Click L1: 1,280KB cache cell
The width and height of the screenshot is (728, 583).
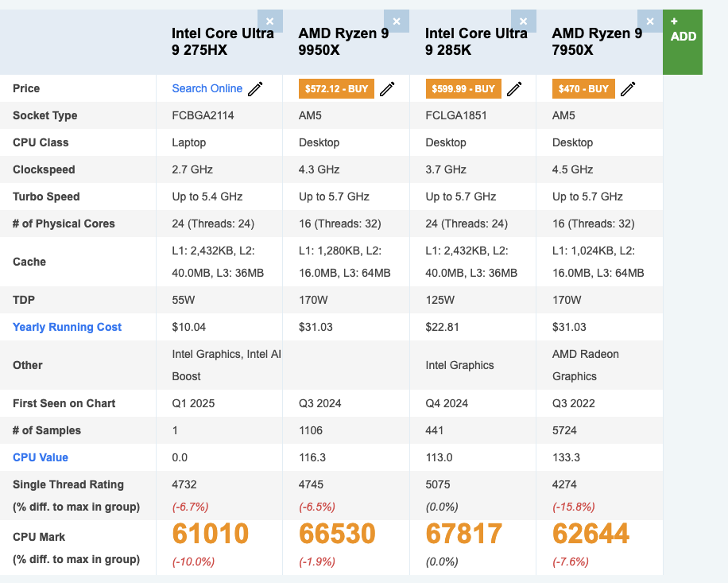click(344, 262)
